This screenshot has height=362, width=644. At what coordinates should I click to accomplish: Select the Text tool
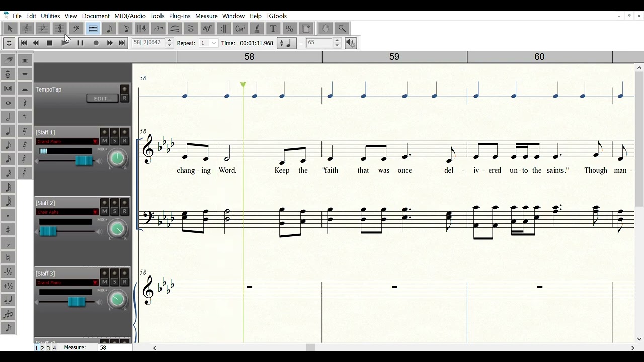pyautogui.click(x=273, y=29)
